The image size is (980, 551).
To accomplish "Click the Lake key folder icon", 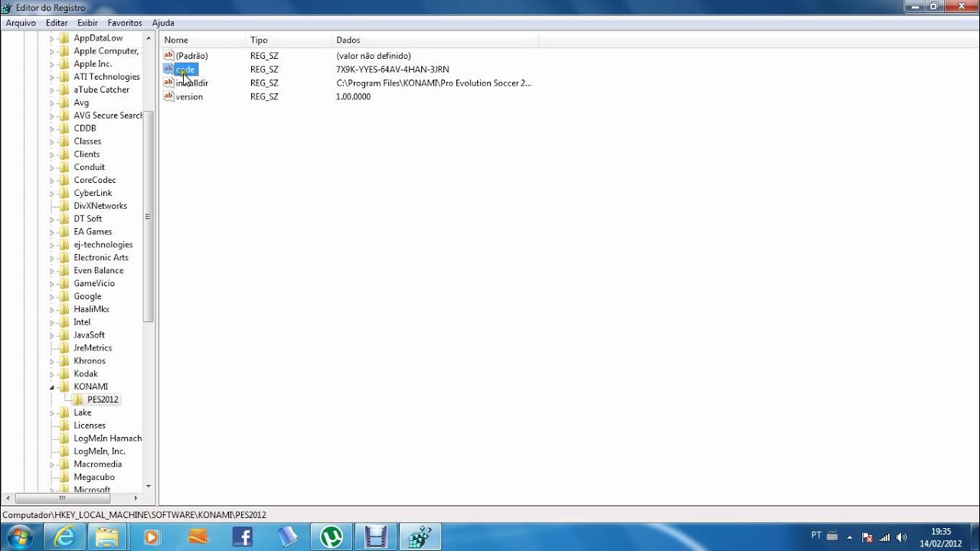I will (x=64, y=412).
